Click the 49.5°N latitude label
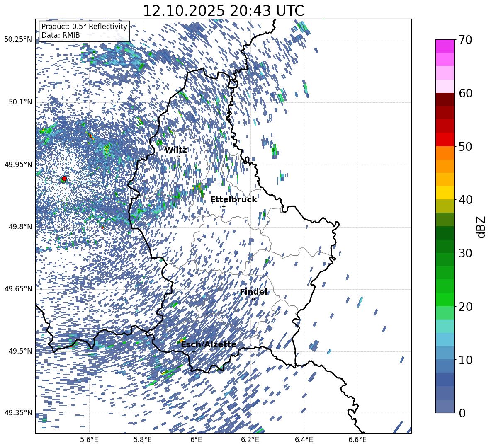 (x=20, y=351)
